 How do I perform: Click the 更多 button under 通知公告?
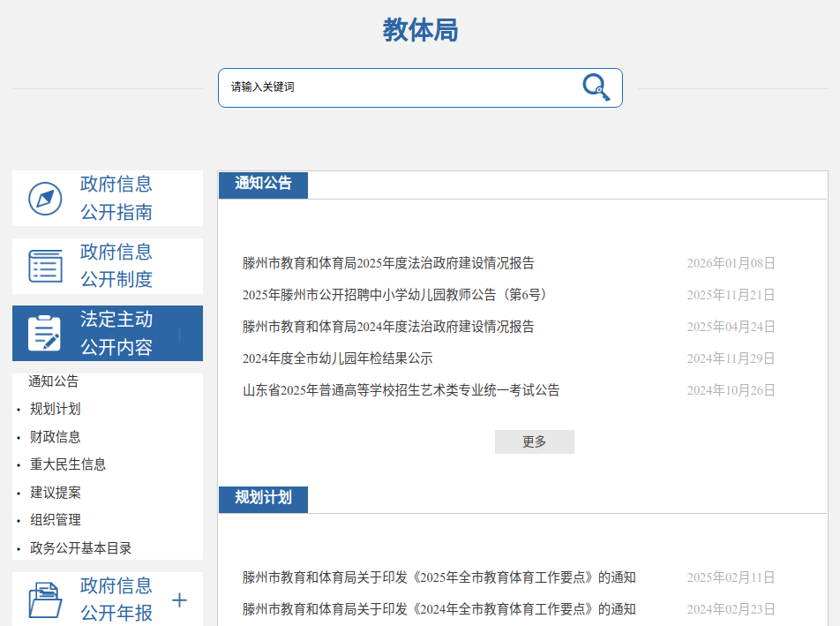coord(534,441)
